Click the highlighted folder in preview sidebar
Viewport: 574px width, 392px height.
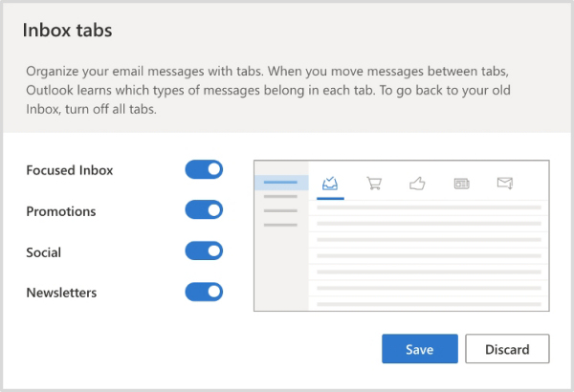coord(281,183)
